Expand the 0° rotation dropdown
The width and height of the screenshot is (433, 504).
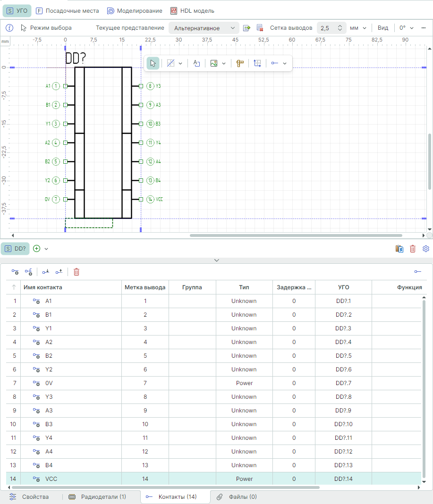click(406, 28)
